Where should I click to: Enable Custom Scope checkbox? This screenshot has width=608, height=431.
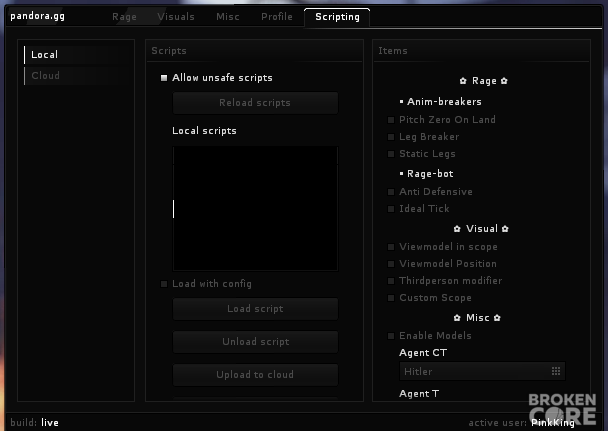[391, 298]
